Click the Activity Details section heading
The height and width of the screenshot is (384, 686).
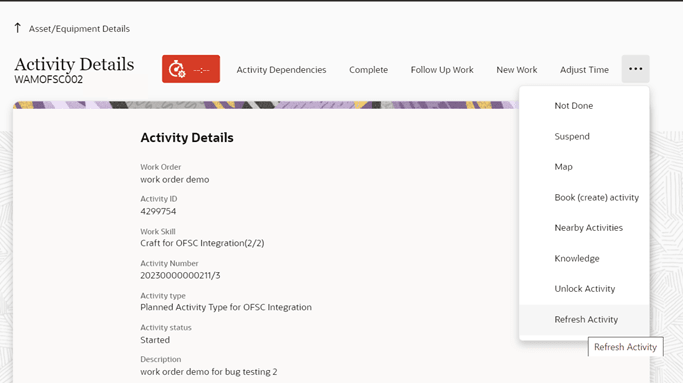tap(187, 138)
